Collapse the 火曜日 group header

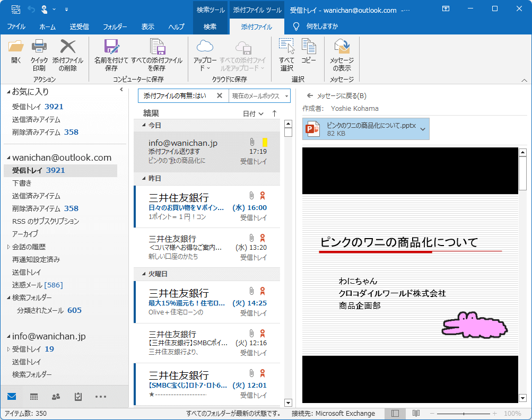pos(144,274)
